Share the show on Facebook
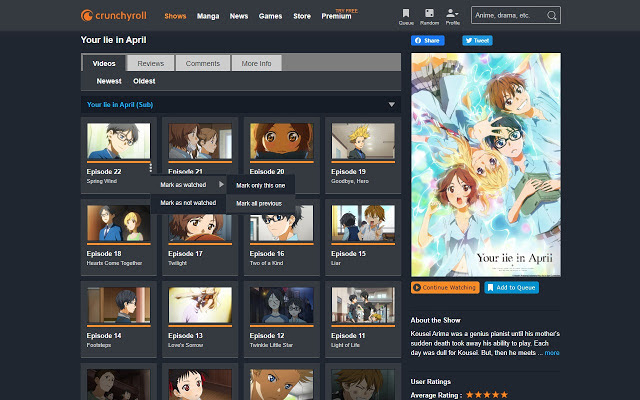The width and height of the screenshot is (640, 400). [x=428, y=40]
